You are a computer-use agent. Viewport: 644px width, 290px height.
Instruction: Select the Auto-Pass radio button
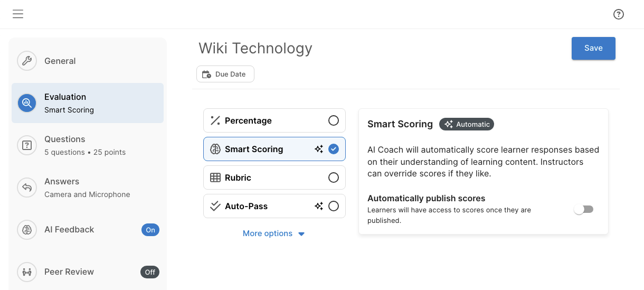click(334, 206)
